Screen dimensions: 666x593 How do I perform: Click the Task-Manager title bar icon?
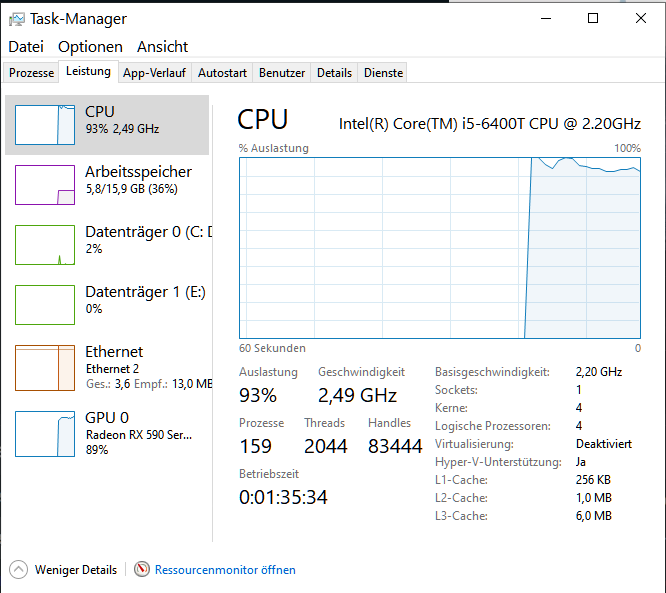pyautogui.click(x=16, y=19)
